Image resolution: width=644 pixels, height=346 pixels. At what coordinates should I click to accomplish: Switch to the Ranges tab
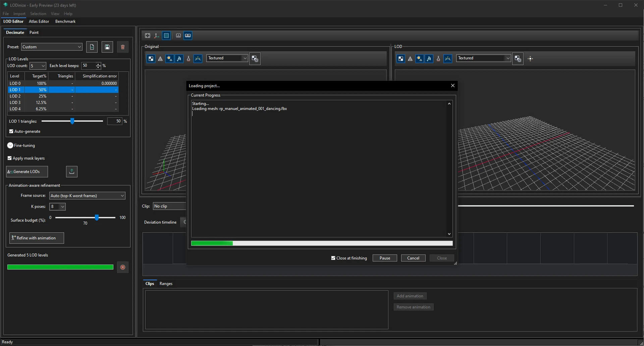click(x=166, y=284)
